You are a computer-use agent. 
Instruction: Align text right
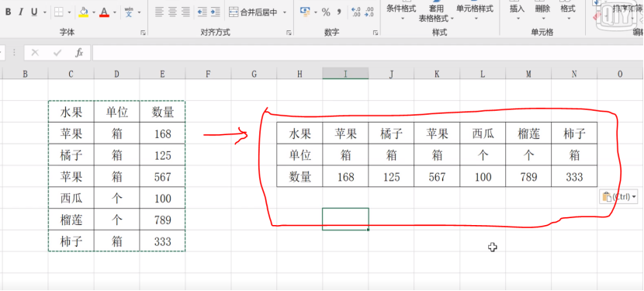click(185, 12)
